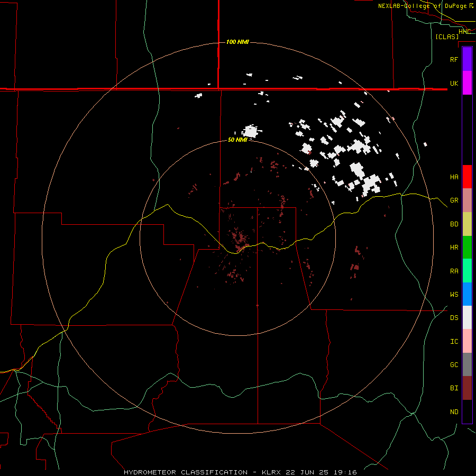476x476 pixels.
Task: Choose the light pink IC legend swatch
Action: coord(467,341)
